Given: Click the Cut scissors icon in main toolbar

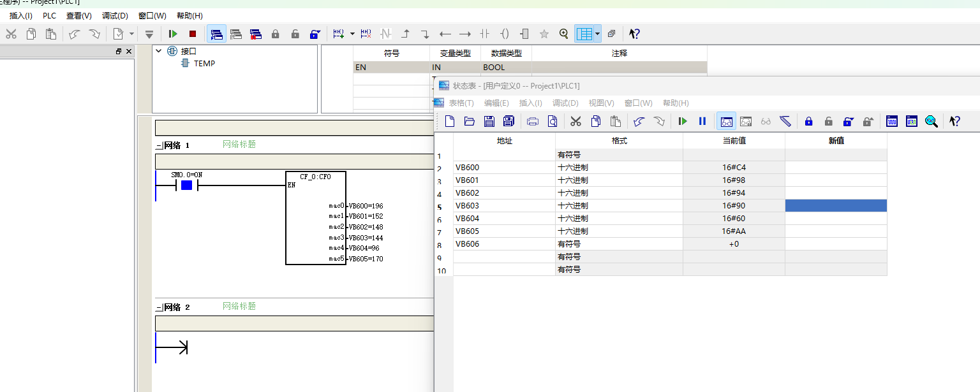Looking at the screenshot, I should (x=11, y=34).
